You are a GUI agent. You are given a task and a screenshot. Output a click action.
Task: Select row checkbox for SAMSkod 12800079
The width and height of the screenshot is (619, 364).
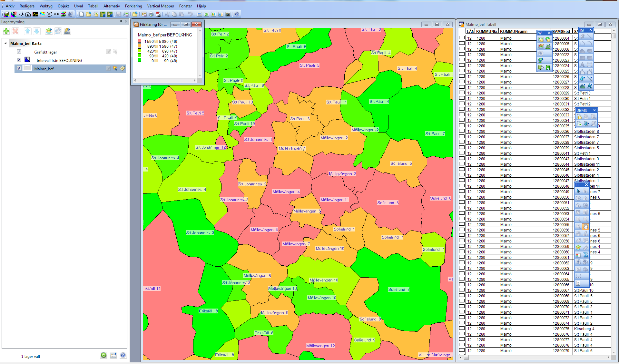[462, 350]
